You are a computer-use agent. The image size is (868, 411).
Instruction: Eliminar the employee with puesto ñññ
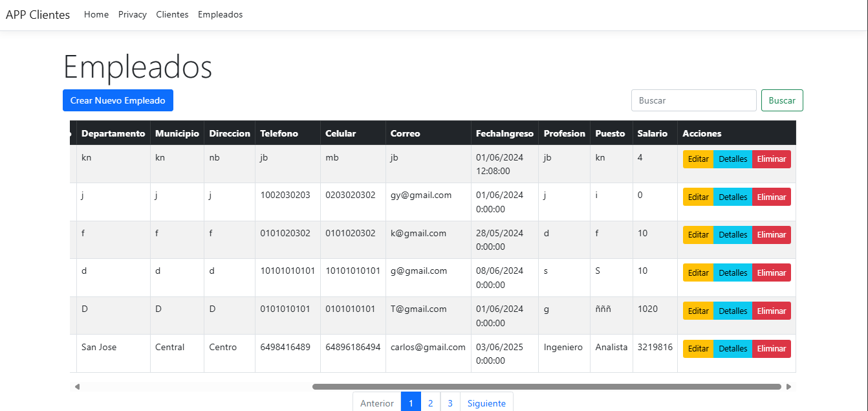[771, 310]
